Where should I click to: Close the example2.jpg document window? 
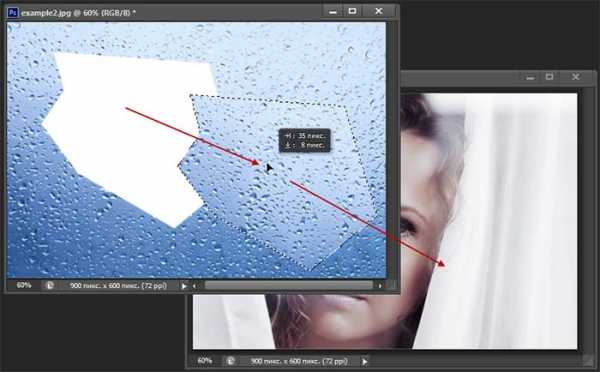pyautogui.click(x=379, y=11)
